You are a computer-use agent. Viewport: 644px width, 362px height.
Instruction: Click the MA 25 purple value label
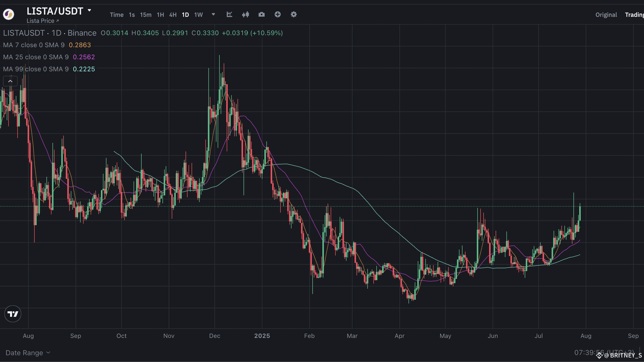(84, 57)
